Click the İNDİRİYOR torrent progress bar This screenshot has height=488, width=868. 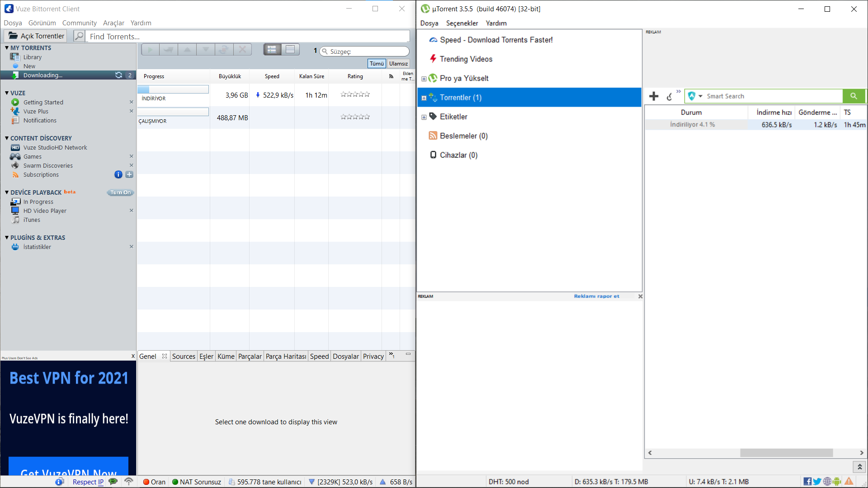click(x=173, y=89)
